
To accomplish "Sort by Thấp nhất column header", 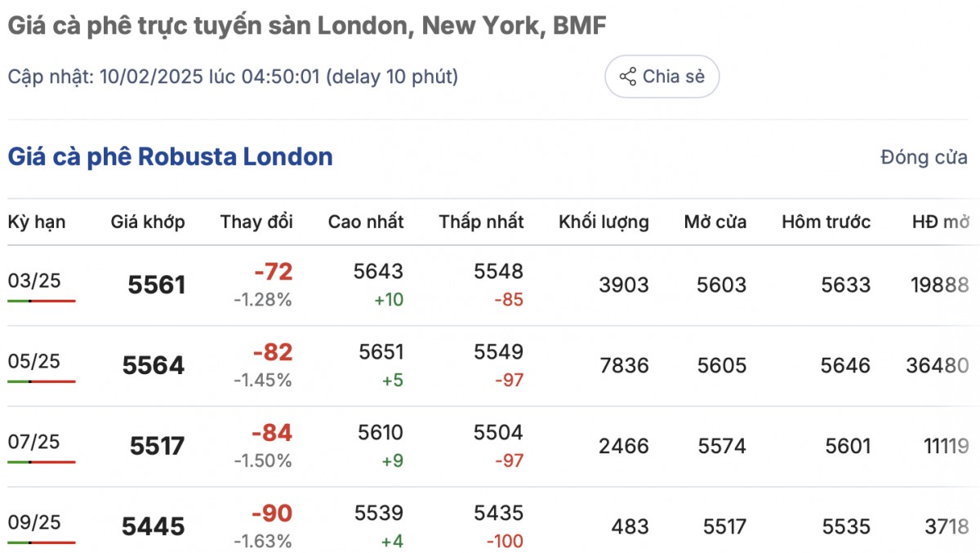I will 481,221.
